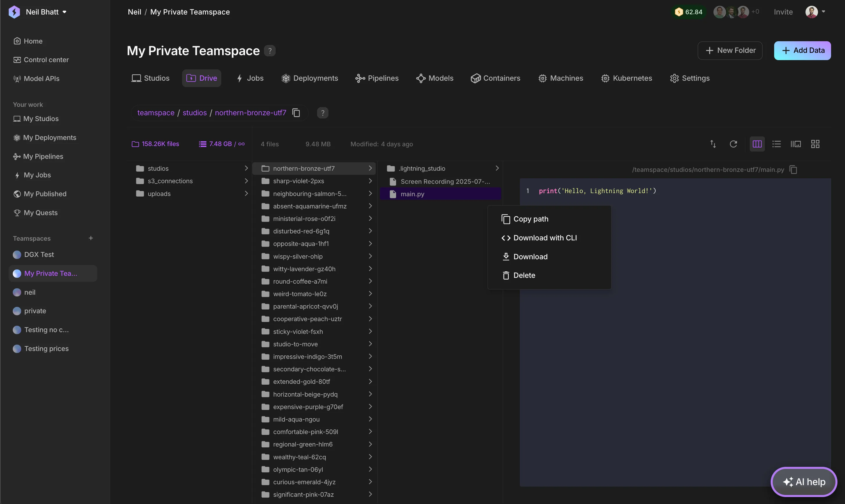Click the help icon next to teamspace title

[270, 51]
